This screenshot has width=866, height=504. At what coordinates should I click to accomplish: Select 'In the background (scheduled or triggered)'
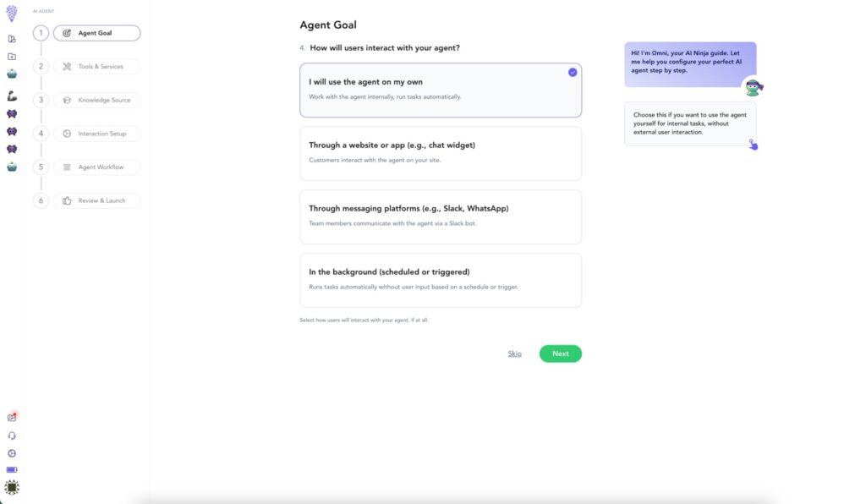[x=440, y=278]
